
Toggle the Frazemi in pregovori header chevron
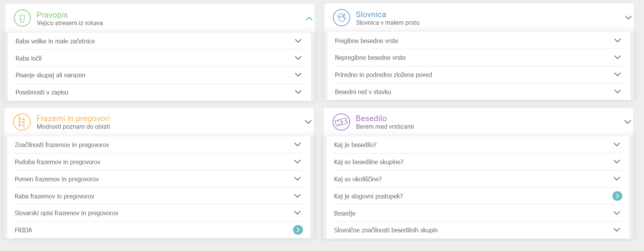tap(308, 122)
